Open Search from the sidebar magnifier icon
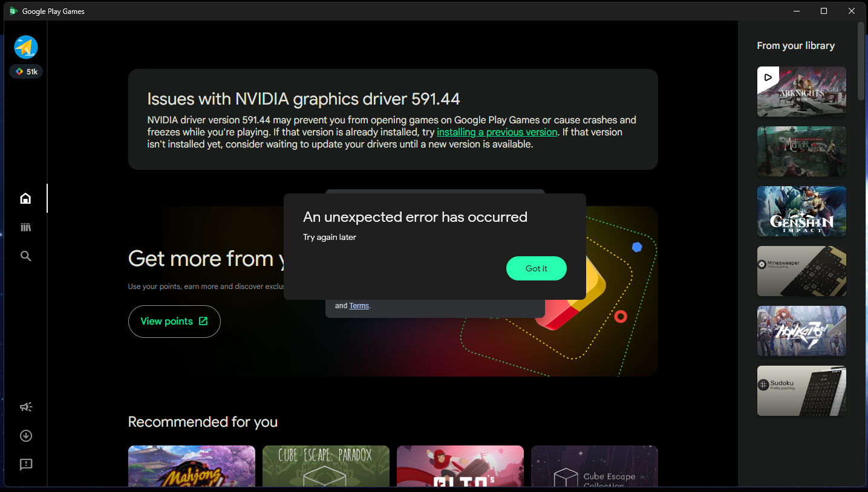This screenshot has width=868, height=492. point(25,256)
